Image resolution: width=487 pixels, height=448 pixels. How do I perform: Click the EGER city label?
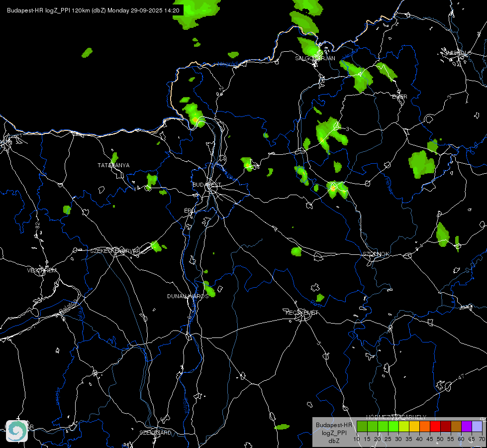[399, 97]
